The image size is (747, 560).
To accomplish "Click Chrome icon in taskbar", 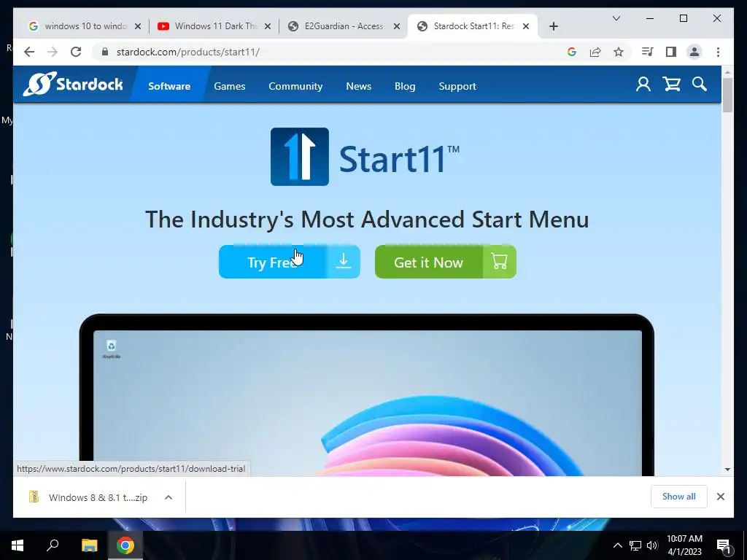I will [x=125, y=545].
